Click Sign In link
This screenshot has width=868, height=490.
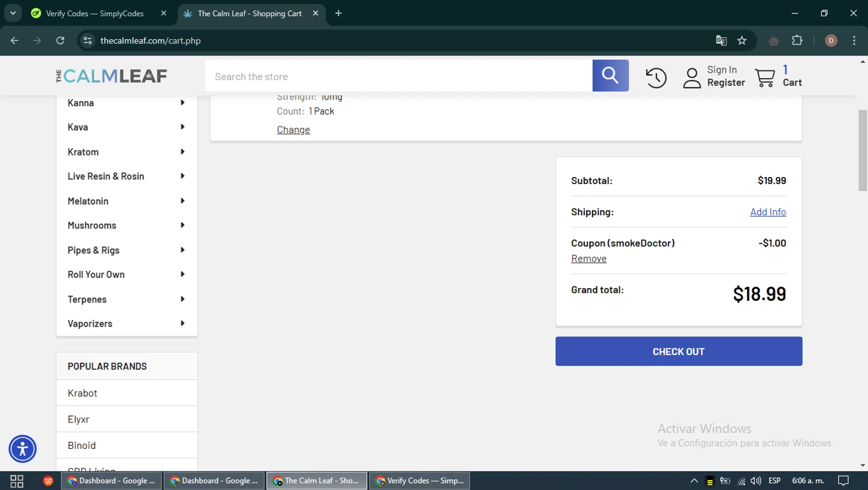pos(722,69)
